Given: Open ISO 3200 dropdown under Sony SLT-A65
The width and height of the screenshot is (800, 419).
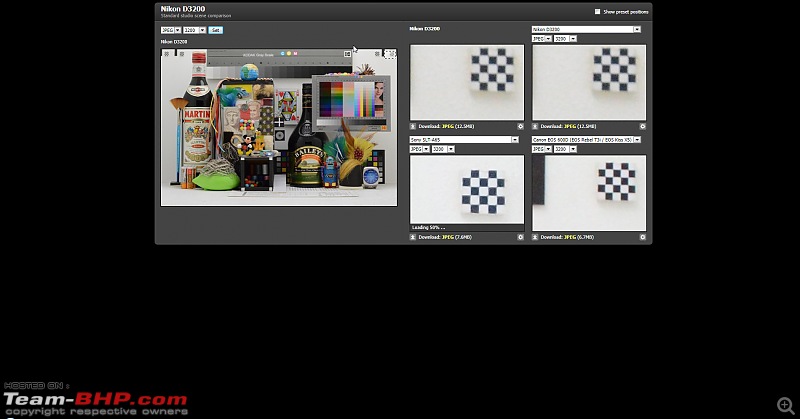Looking at the screenshot, I should click(x=443, y=149).
